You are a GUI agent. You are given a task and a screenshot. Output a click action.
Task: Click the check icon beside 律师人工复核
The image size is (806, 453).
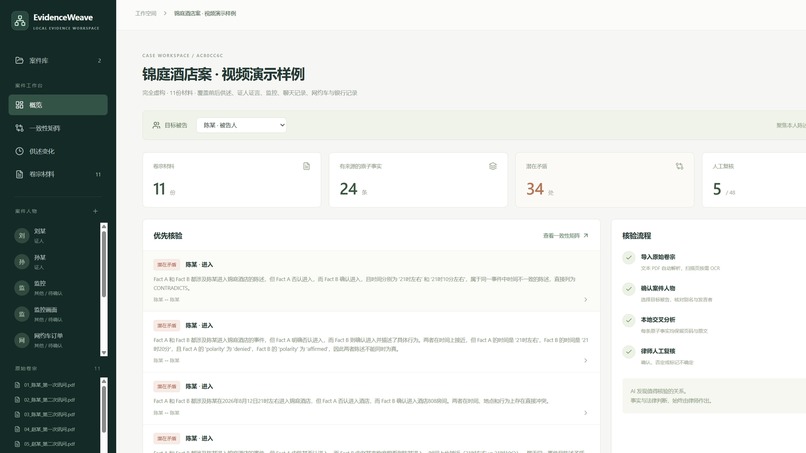coord(629,352)
